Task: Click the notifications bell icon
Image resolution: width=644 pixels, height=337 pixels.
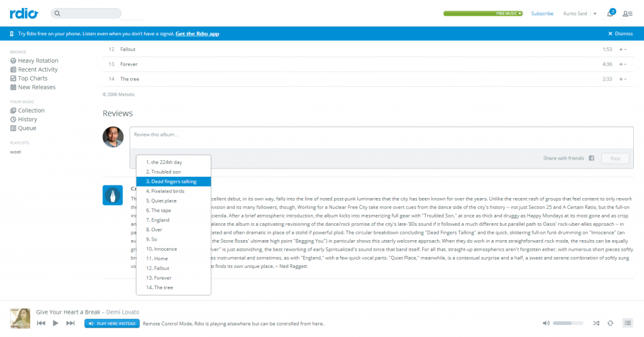Action: tap(610, 13)
